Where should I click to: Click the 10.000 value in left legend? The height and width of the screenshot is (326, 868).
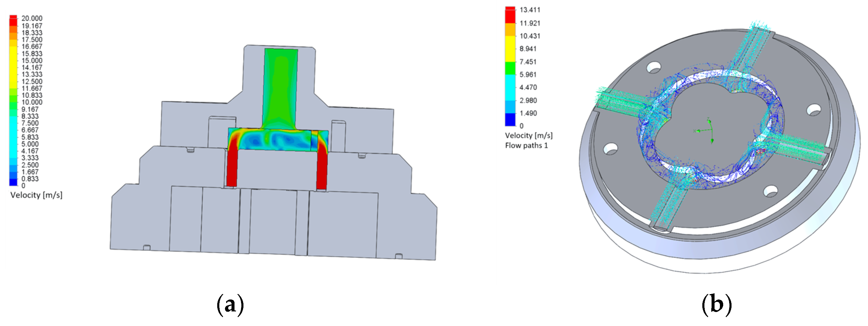[32, 102]
